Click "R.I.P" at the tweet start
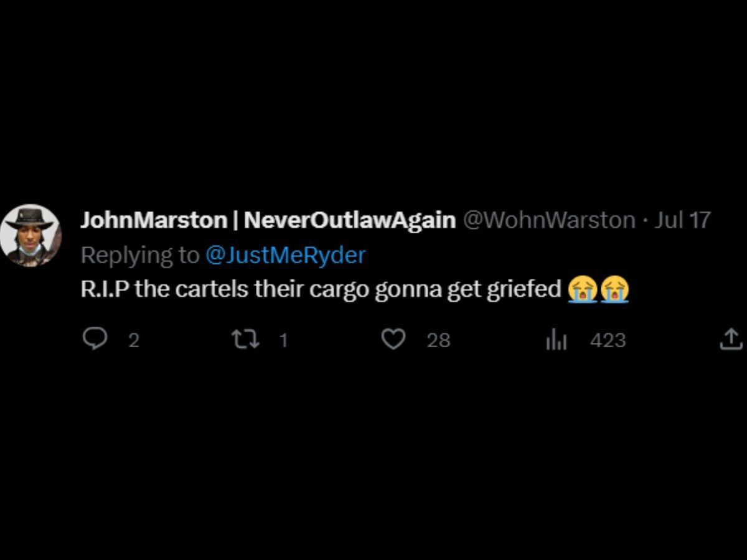This screenshot has height=560, width=747. pos(105,290)
